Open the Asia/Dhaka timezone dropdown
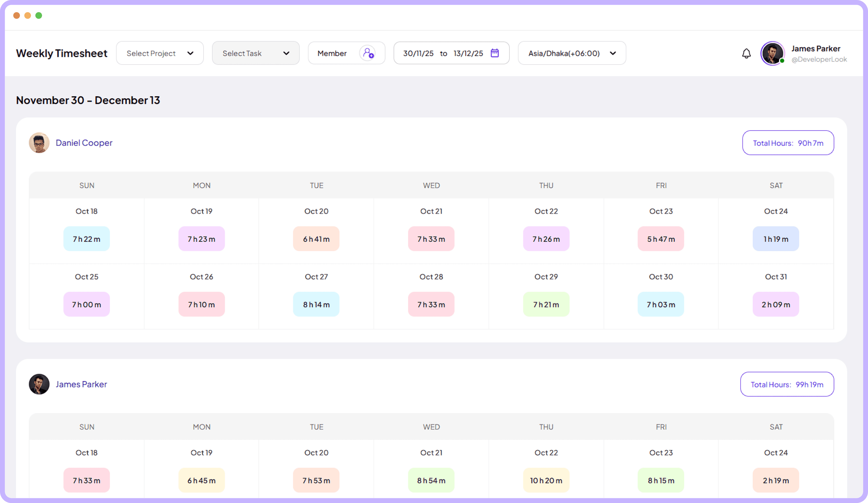Screen dimensions: 868x503 coord(571,53)
